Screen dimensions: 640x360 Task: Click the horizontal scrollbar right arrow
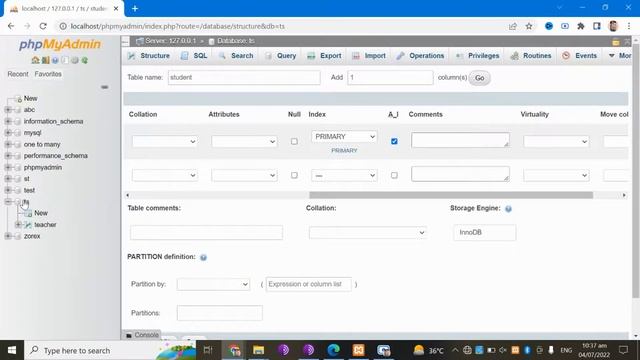(624, 196)
